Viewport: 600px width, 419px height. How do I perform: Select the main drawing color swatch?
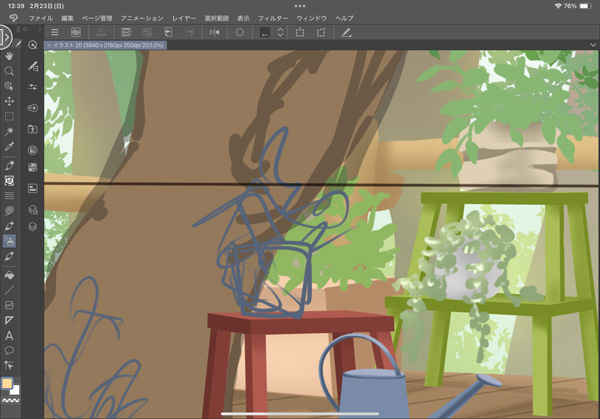(x=7, y=384)
